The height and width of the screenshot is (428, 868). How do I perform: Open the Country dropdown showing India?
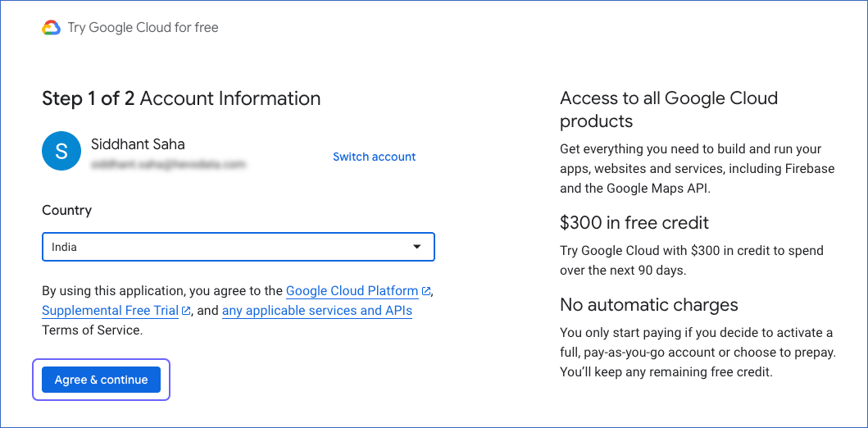point(239,247)
